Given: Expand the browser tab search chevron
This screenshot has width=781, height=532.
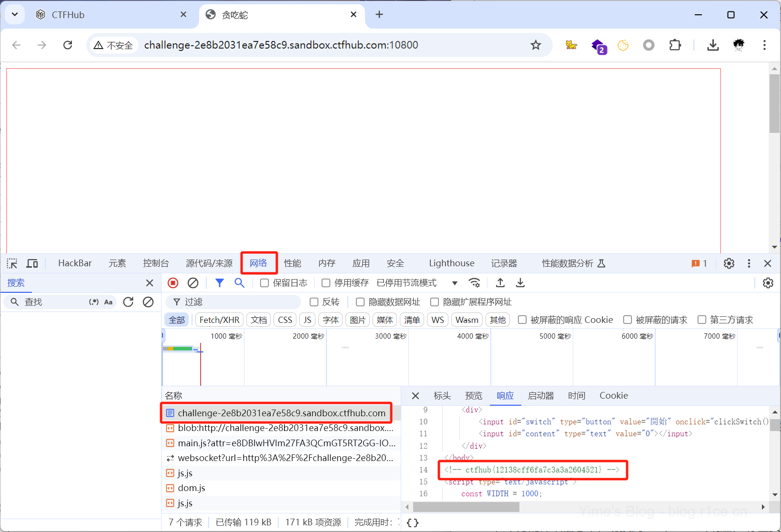Looking at the screenshot, I should [x=15, y=14].
